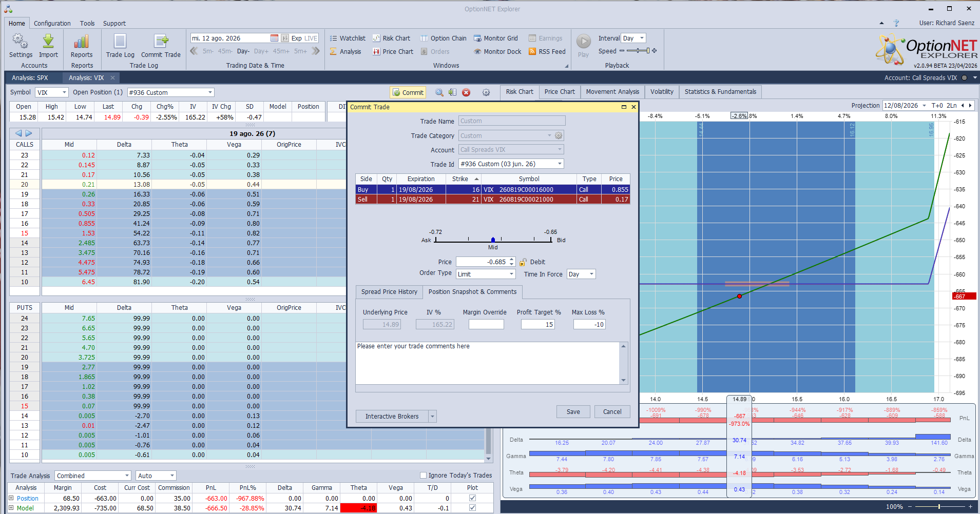Open the Configuration ribbon tab
This screenshot has height=514, width=980.
tap(52, 23)
